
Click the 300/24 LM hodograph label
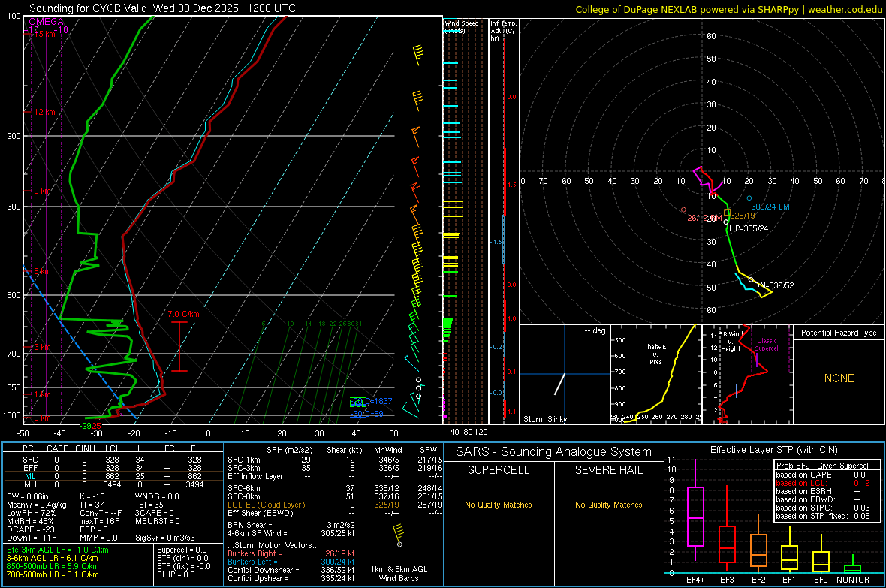coord(770,207)
